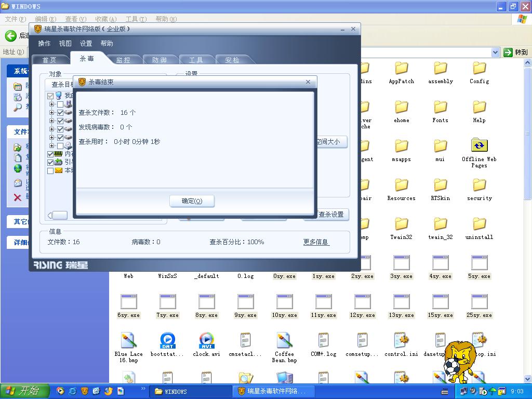The image size is (532, 399).
Task: Click the scan tree horizontal scrollbar thumb
Action: (60, 215)
